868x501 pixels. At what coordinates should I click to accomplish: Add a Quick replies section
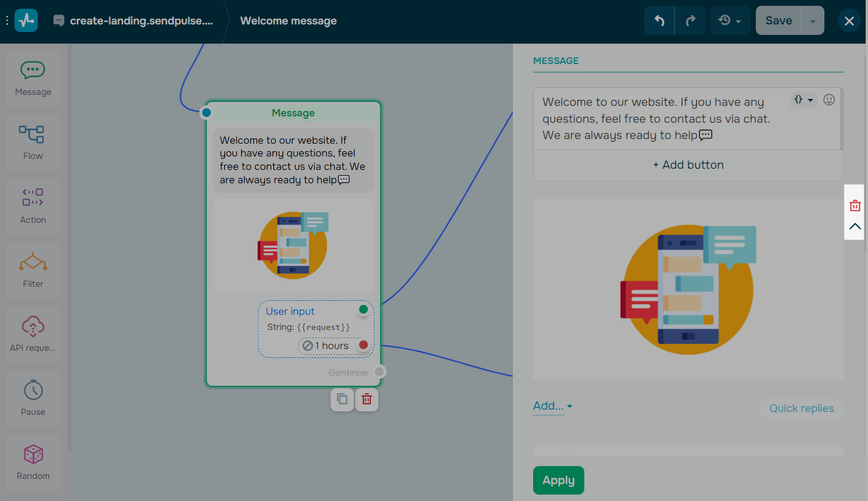pos(801,408)
